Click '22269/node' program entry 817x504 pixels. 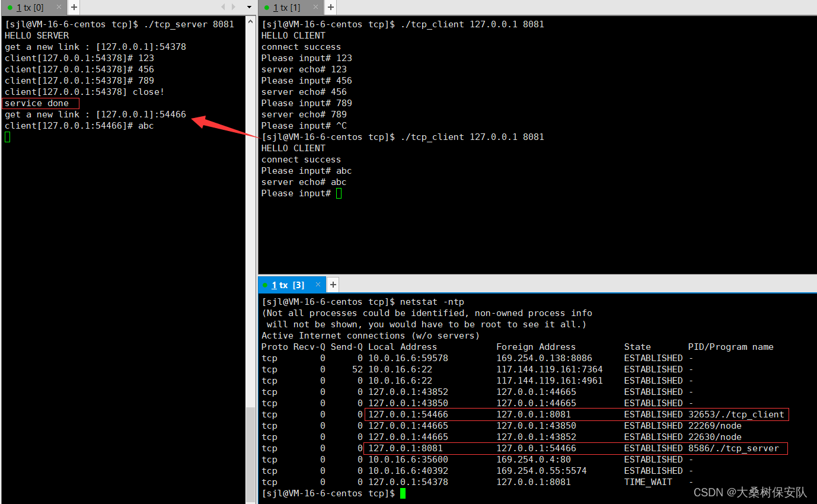click(714, 426)
